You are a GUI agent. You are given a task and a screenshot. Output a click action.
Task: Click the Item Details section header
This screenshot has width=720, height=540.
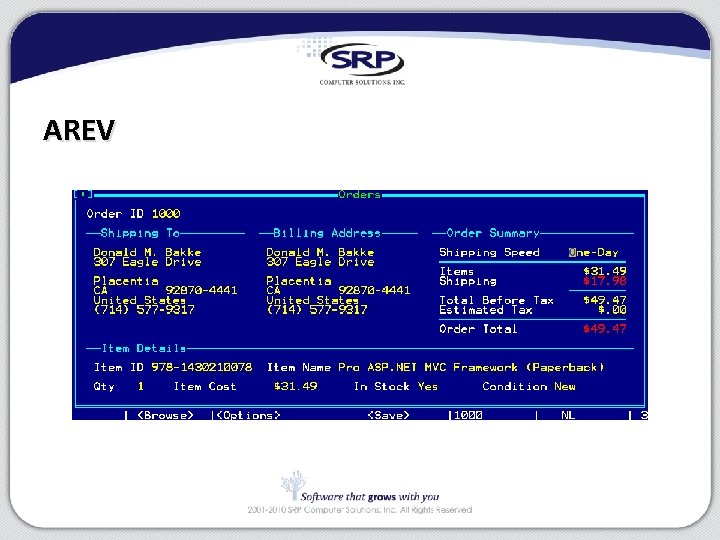coord(144,349)
